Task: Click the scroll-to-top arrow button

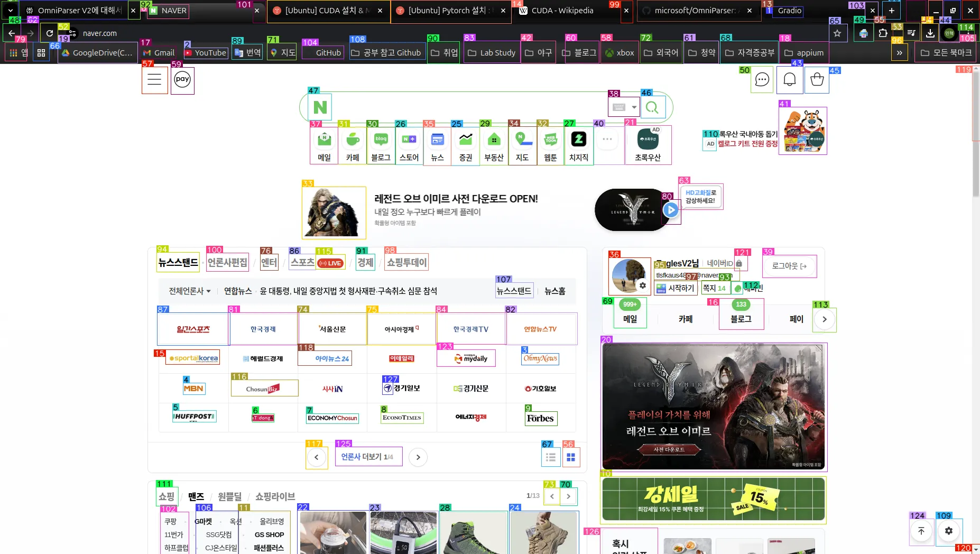Action: point(921,531)
